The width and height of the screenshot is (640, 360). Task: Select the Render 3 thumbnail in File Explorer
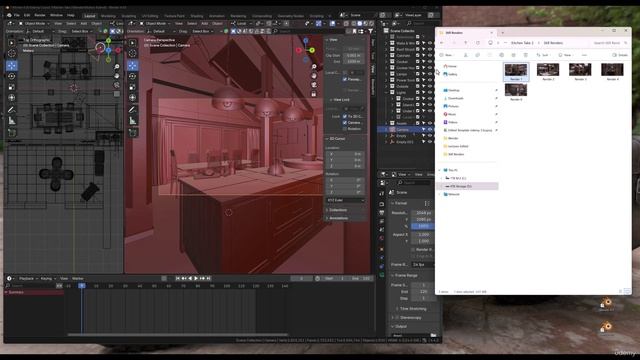pos(580,72)
